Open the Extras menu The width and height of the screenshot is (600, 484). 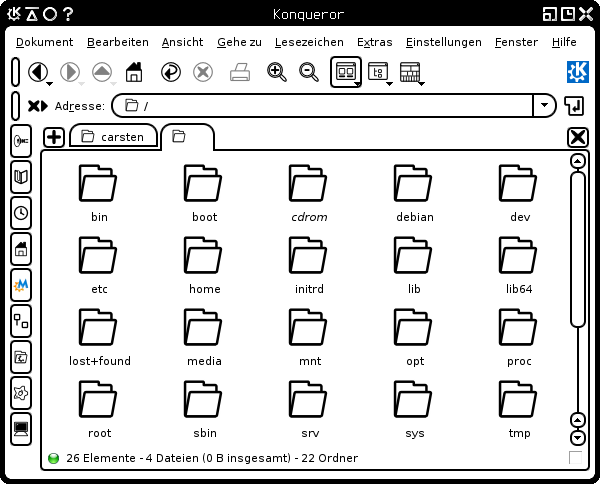(375, 42)
